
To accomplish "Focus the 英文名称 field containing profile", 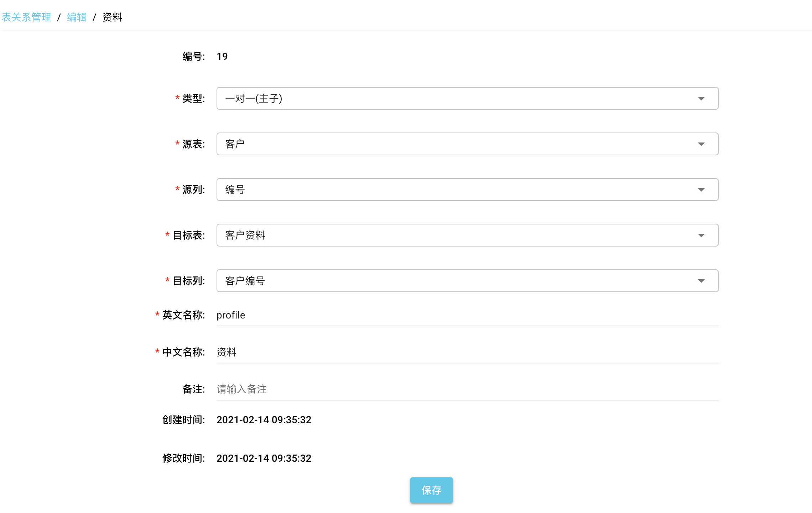I will click(x=467, y=315).
